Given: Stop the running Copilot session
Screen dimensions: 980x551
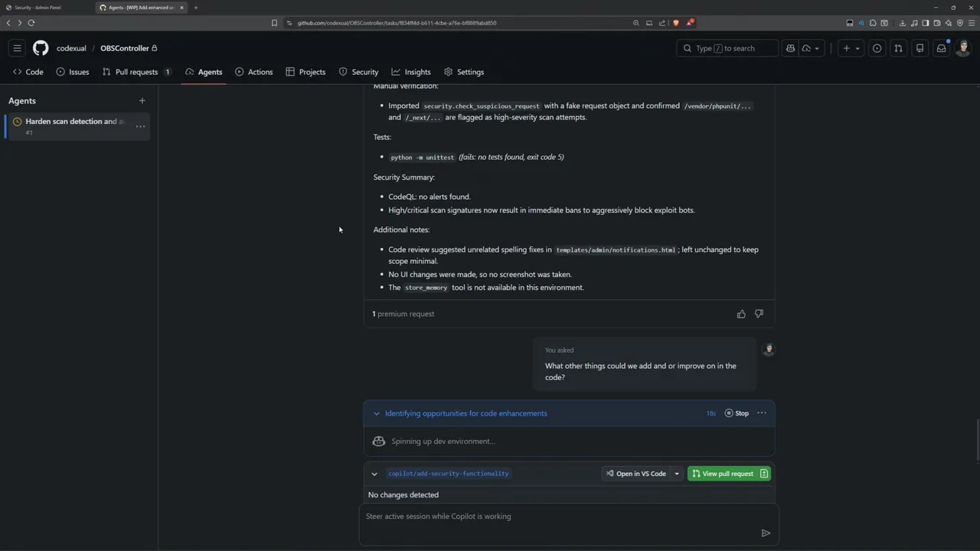Looking at the screenshot, I should (x=737, y=413).
